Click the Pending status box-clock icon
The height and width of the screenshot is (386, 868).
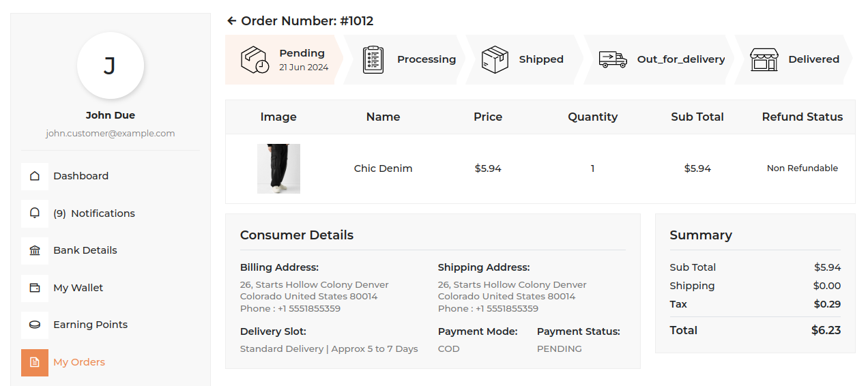tap(255, 59)
